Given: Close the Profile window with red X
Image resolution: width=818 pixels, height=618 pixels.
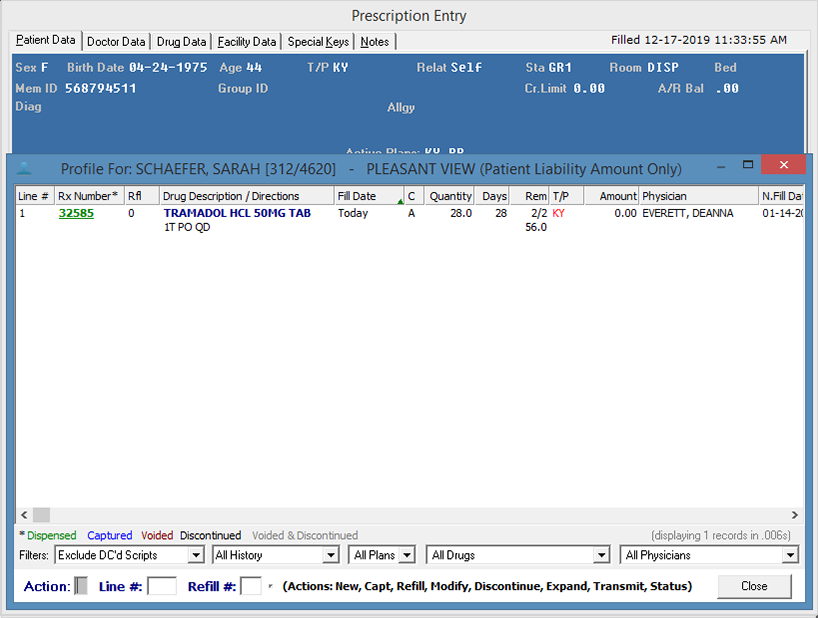Looking at the screenshot, I should 783,165.
